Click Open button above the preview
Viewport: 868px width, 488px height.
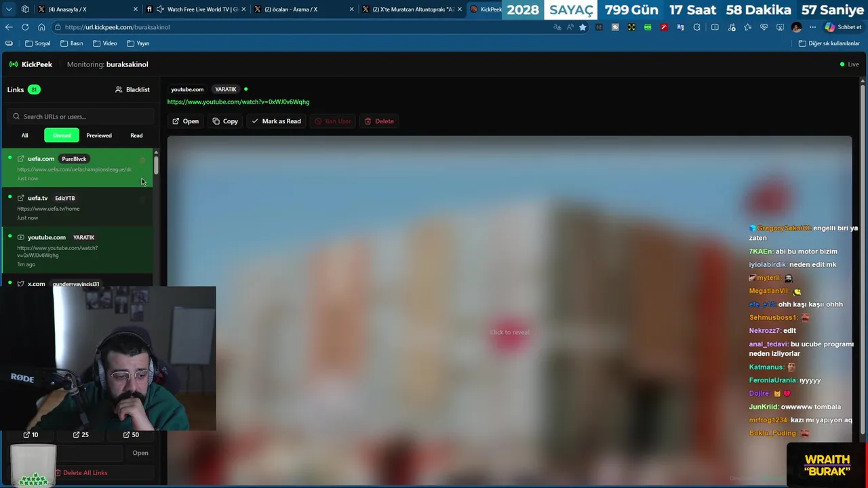tap(185, 121)
